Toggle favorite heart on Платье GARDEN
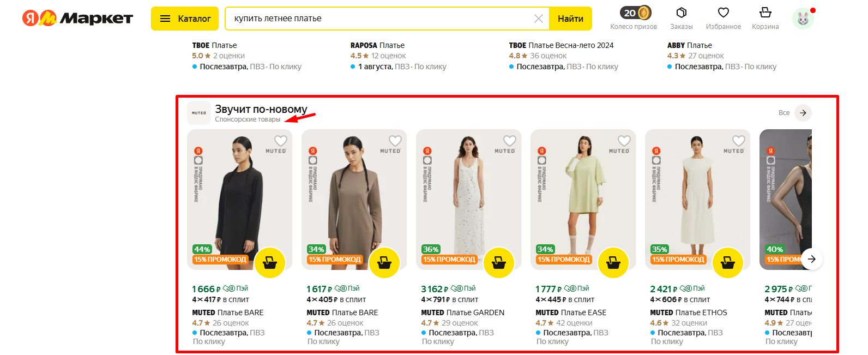The height and width of the screenshot is (355, 868). pyautogui.click(x=510, y=141)
